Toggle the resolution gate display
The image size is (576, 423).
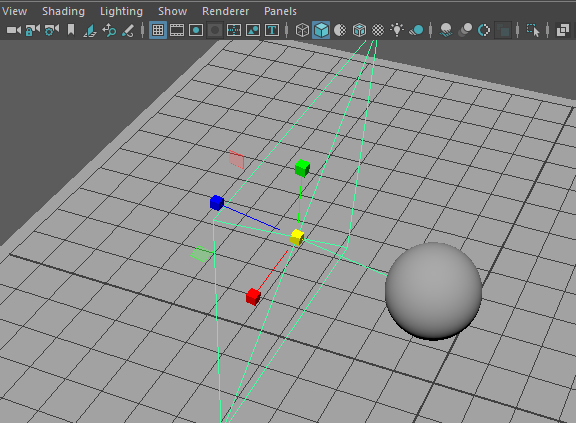click(x=196, y=30)
